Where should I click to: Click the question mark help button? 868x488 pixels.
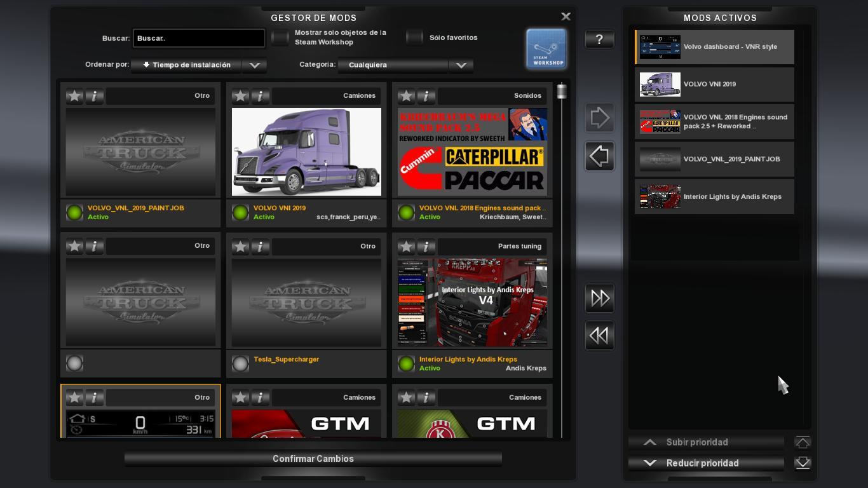pyautogui.click(x=599, y=39)
